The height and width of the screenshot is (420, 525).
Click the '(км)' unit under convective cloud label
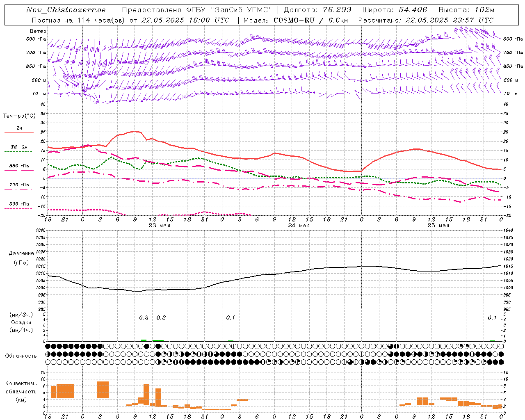coord(21,399)
